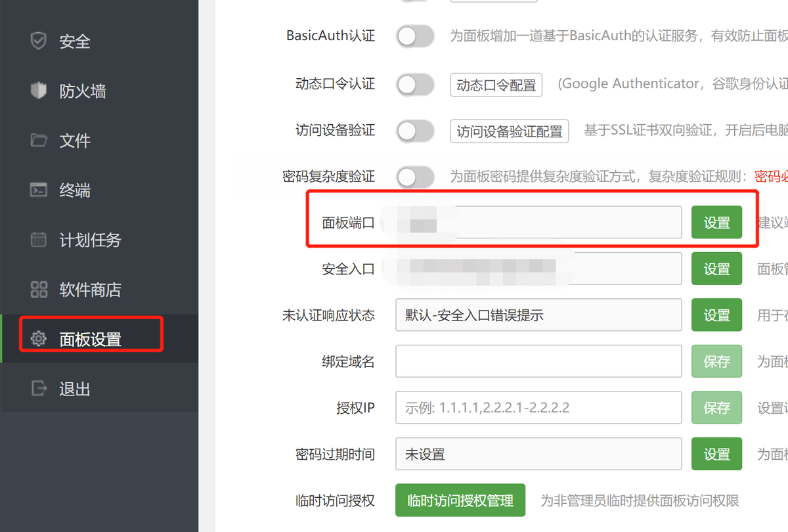Viewport: 788px width, 532px height.
Task: Turn on the 动态口令认证 switch
Action: pyautogui.click(x=415, y=84)
